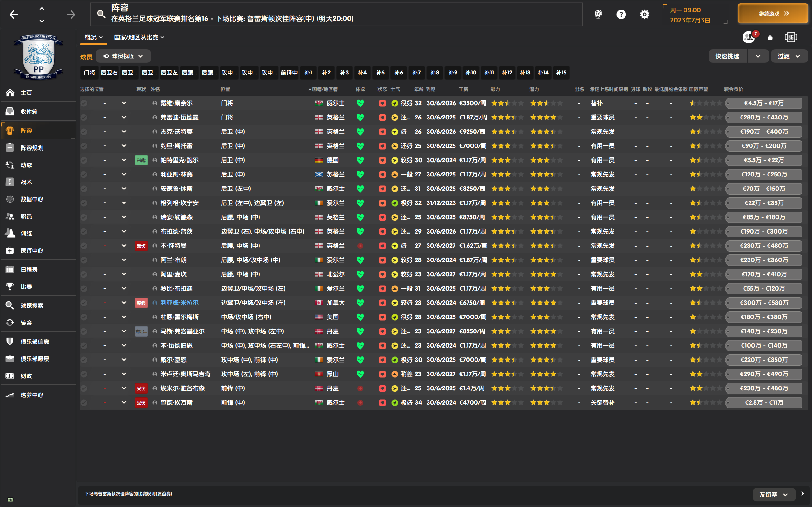Expand position chevron for 弗雷迪·伍德曼

(x=124, y=117)
